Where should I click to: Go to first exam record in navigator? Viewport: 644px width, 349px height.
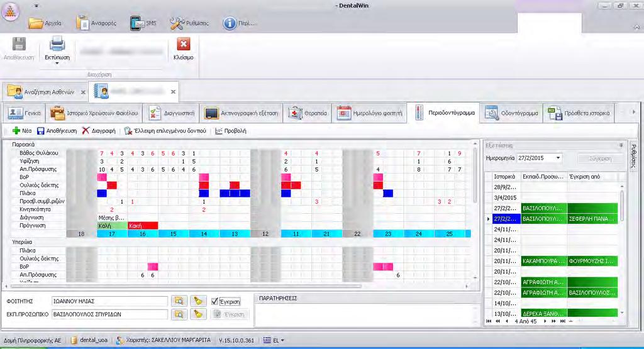489,321
